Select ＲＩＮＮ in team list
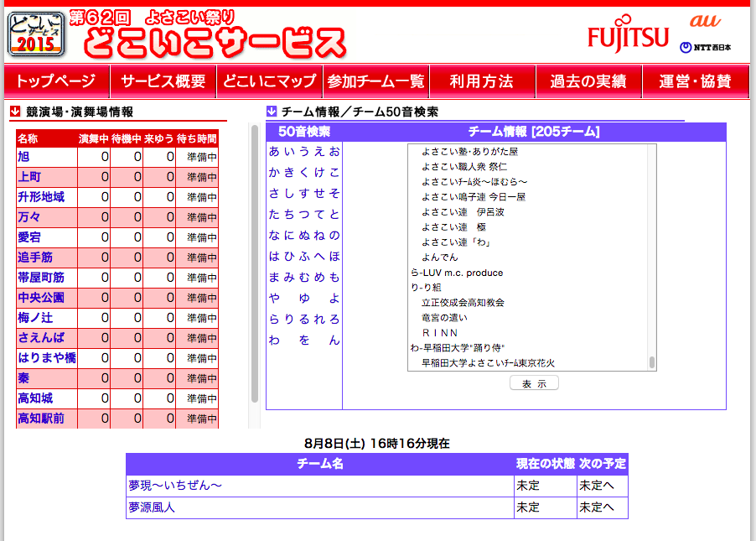756x541 pixels. point(440,333)
